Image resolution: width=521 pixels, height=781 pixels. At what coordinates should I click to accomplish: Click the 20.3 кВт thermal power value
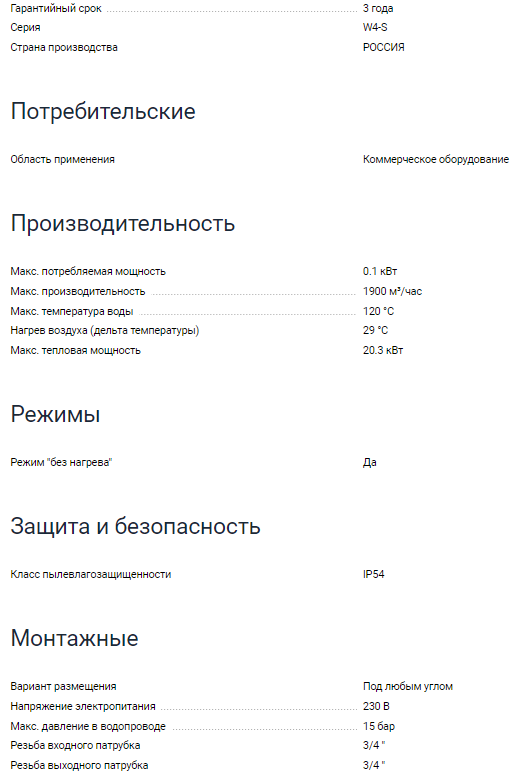point(383,350)
